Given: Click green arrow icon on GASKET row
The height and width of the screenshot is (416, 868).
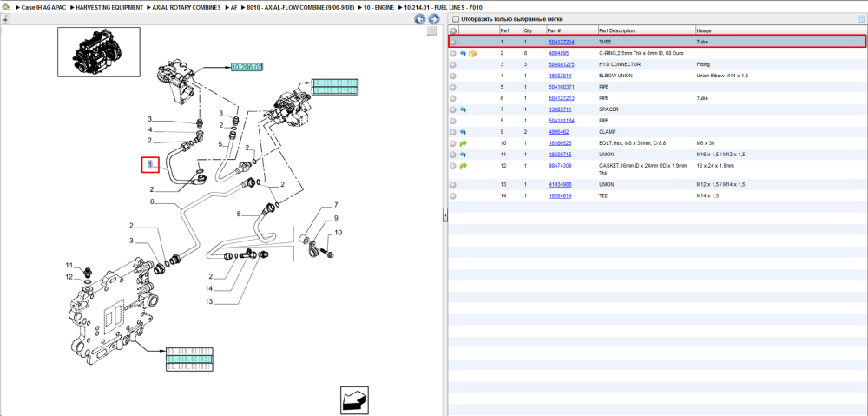Looking at the screenshot, I should tap(463, 166).
